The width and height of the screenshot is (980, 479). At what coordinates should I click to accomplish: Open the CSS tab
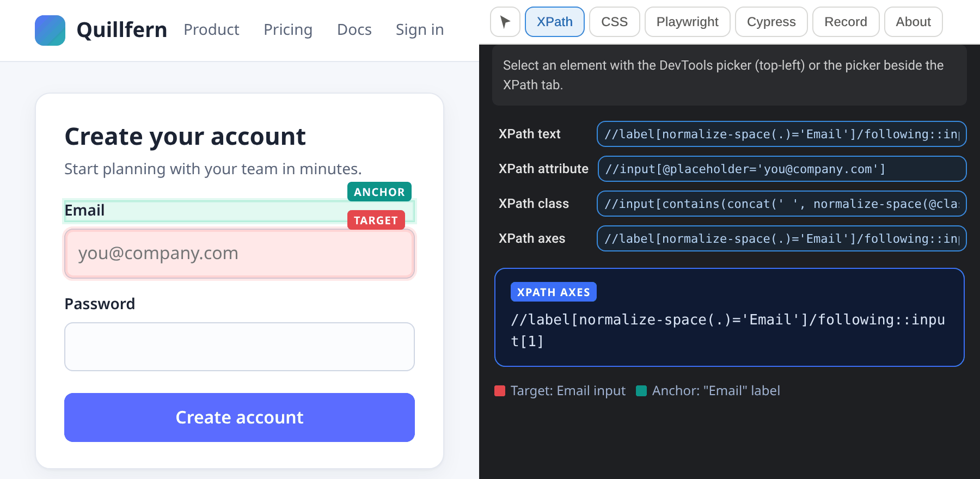(615, 22)
